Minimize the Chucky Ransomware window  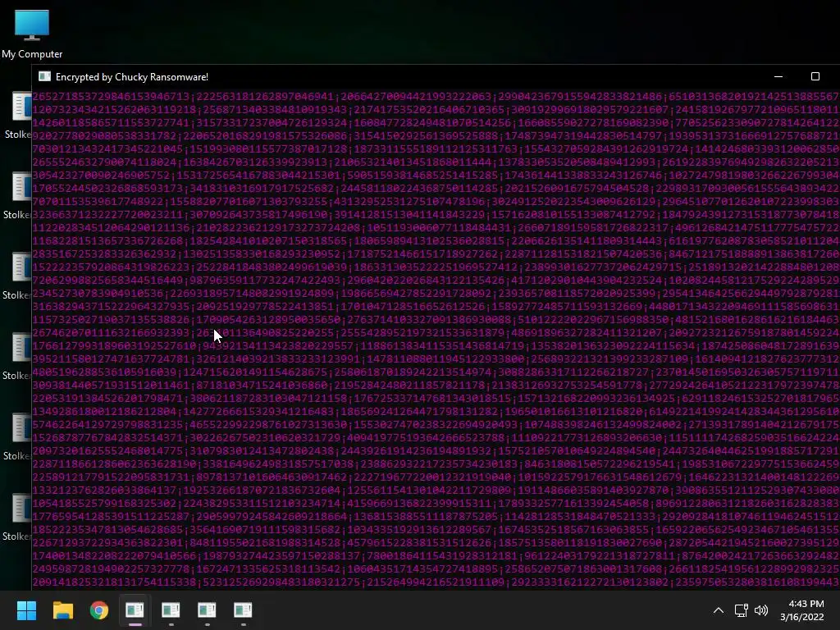click(778, 76)
